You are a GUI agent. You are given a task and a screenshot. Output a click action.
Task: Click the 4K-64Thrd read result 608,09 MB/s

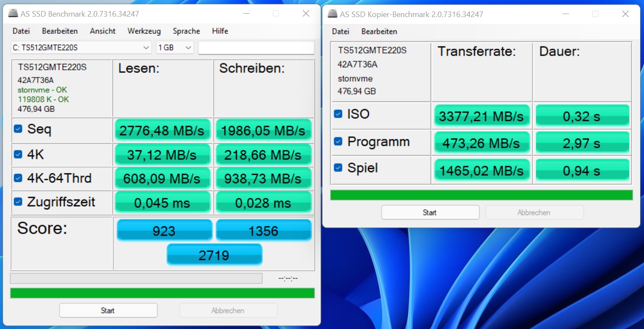163,179
